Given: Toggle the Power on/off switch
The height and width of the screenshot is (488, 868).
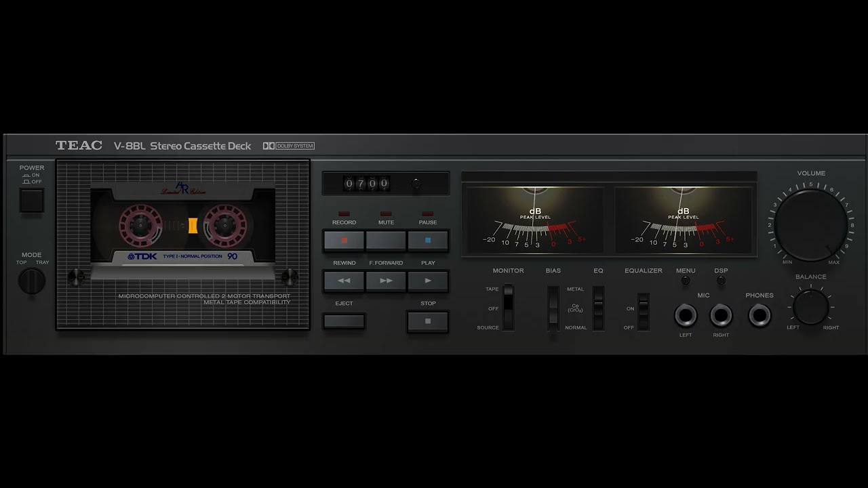Looking at the screenshot, I should point(31,201).
